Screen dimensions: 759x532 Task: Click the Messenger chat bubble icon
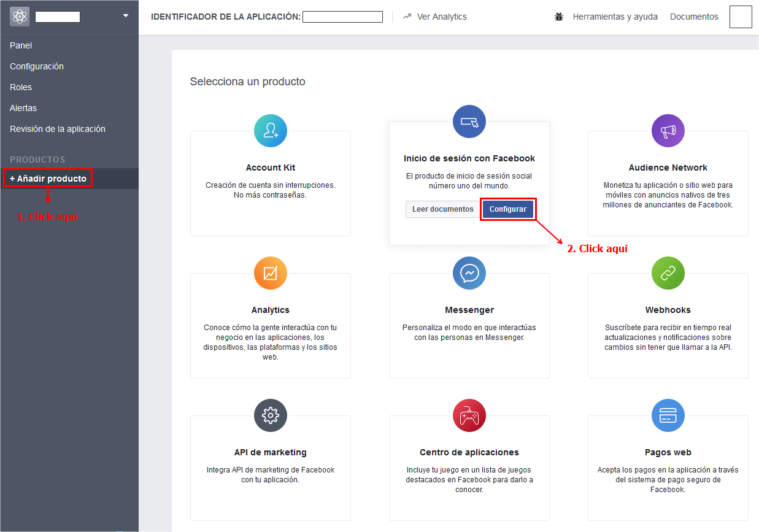click(x=469, y=273)
